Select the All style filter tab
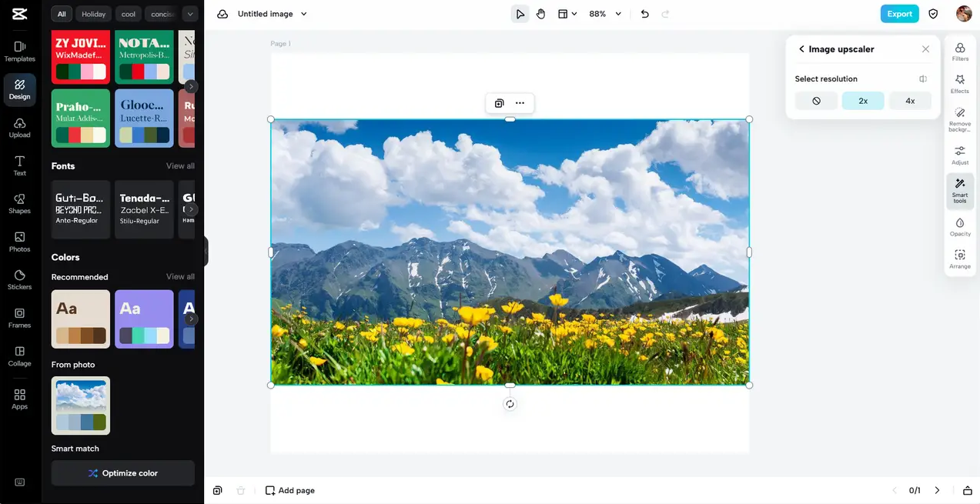This screenshot has width=980, height=504. pos(62,14)
